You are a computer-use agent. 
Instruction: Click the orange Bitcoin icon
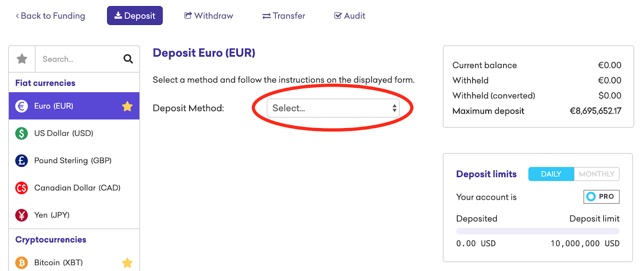pyautogui.click(x=22, y=263)
